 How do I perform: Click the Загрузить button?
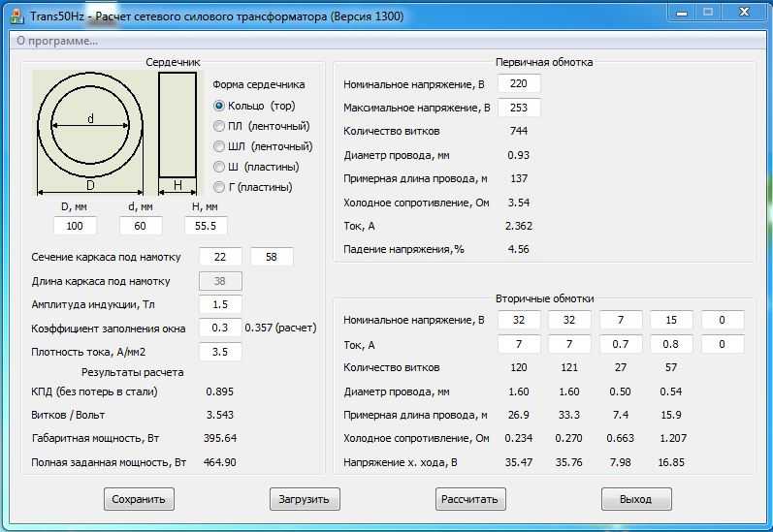[305, 499]
